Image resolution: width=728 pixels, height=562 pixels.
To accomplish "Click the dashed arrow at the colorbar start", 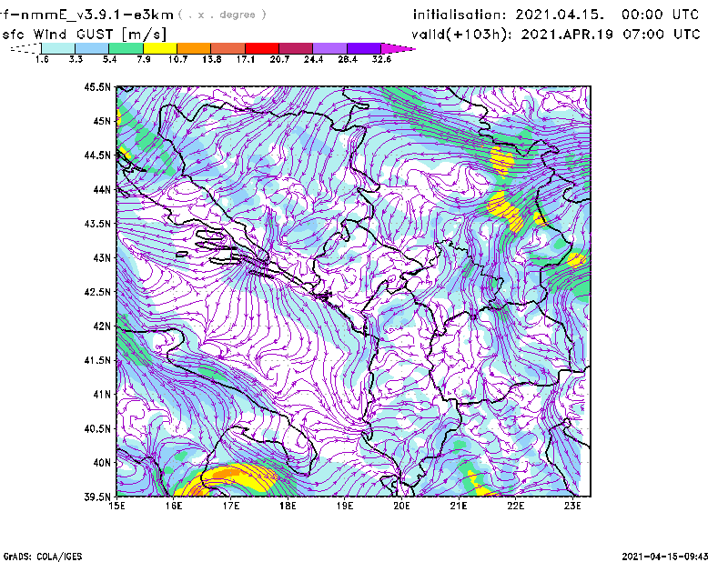I will (x=25, y=48).
